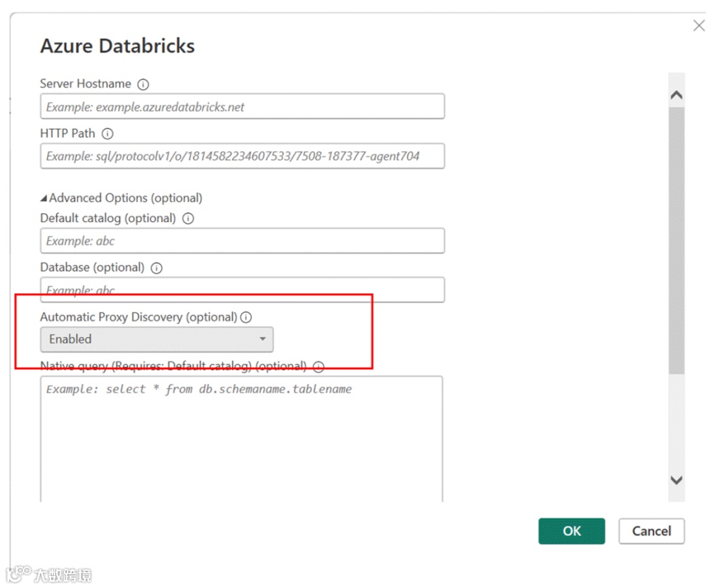Focus the HTTP Path input field
Image resolution: width=706 pixels, height=588 pixels.
pos(243,155)
